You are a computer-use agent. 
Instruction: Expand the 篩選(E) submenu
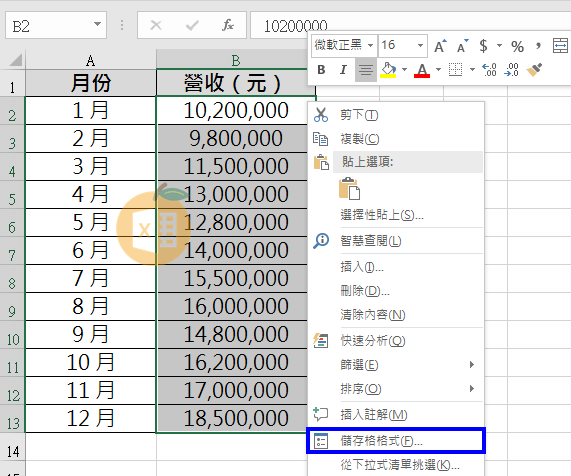(472, 365)
